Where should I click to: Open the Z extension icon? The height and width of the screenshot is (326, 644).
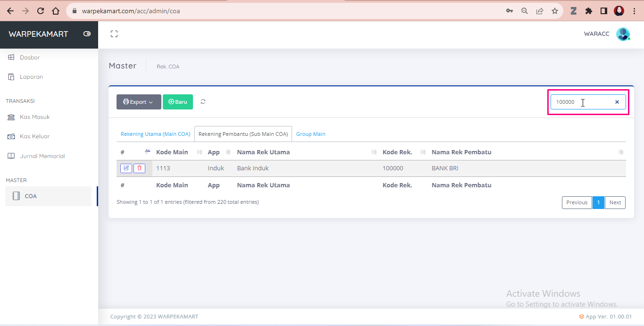tap(574, 11)
